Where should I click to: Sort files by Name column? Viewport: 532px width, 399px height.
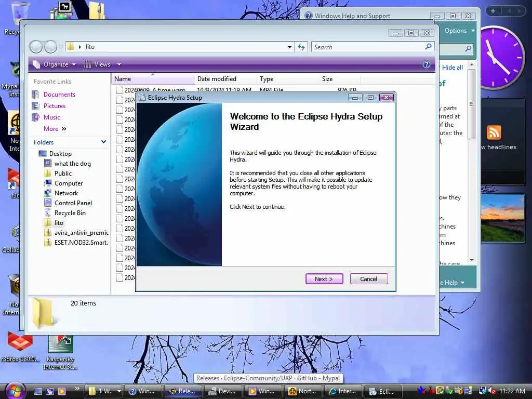pyautogui.click(x=152, y=79)
